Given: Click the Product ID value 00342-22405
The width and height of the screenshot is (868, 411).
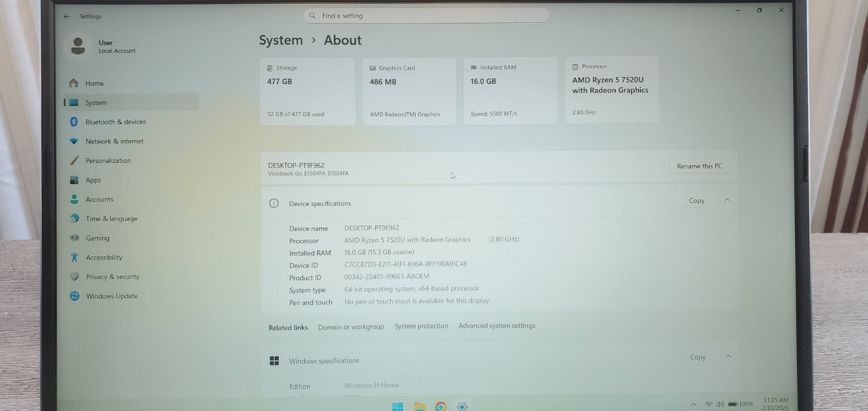Looking at the screenshot, I should 387,276.
